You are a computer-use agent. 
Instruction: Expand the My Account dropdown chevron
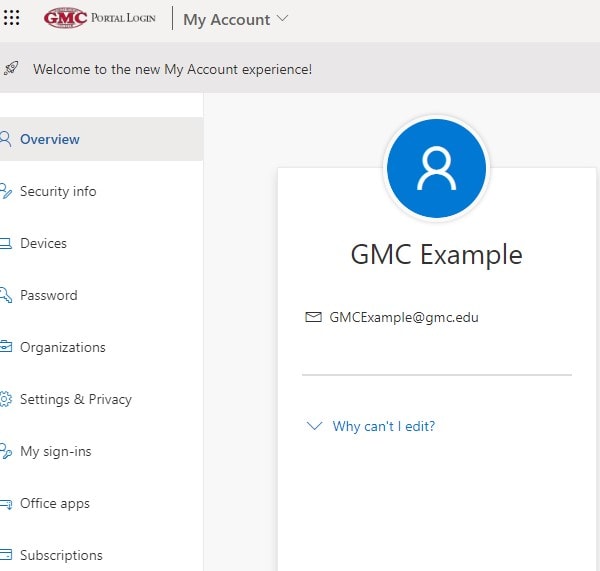[282, 19]
